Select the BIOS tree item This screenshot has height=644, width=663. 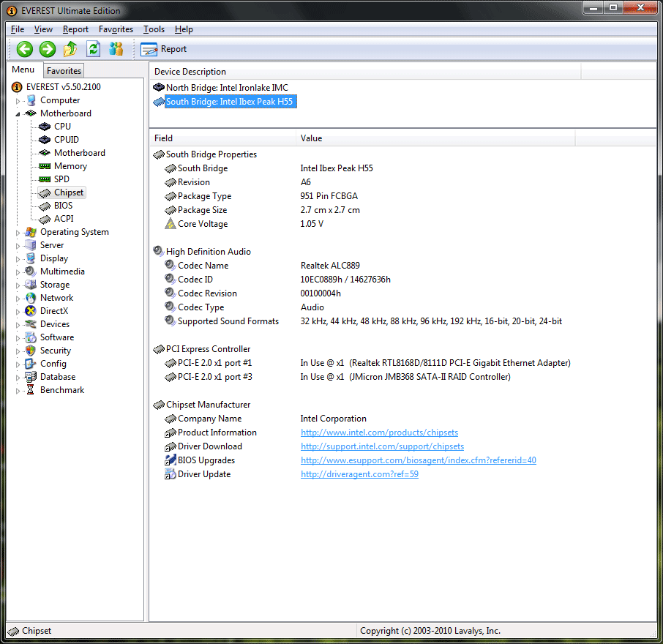click(x=63, y=206)
